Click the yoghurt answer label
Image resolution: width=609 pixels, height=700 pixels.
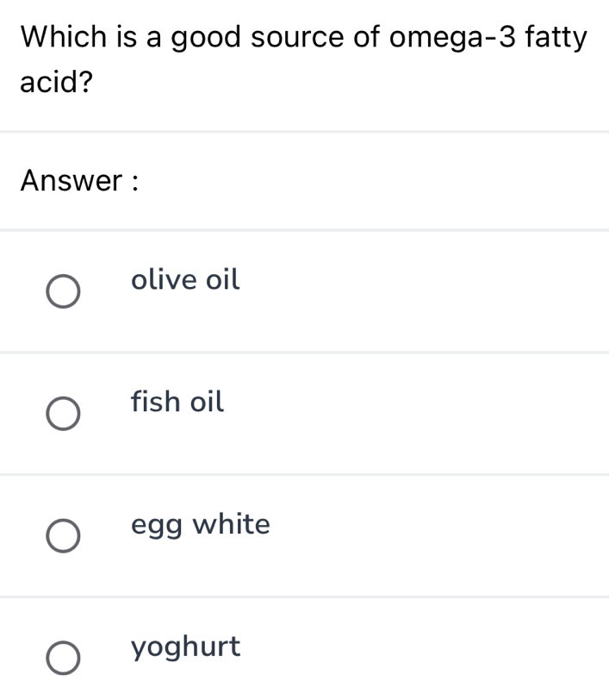click(x=186, y=647)
